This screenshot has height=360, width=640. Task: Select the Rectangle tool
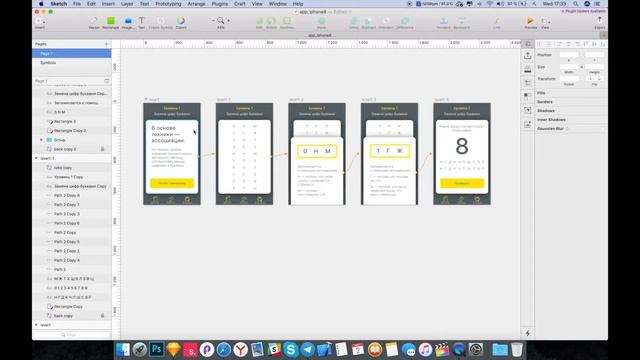(111, 22)
